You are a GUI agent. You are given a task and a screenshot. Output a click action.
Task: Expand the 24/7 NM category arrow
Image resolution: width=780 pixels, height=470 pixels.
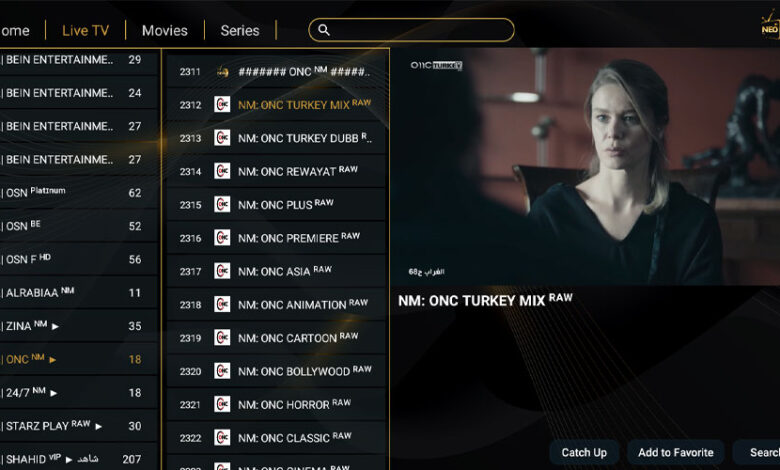click(x=54, y=393)
